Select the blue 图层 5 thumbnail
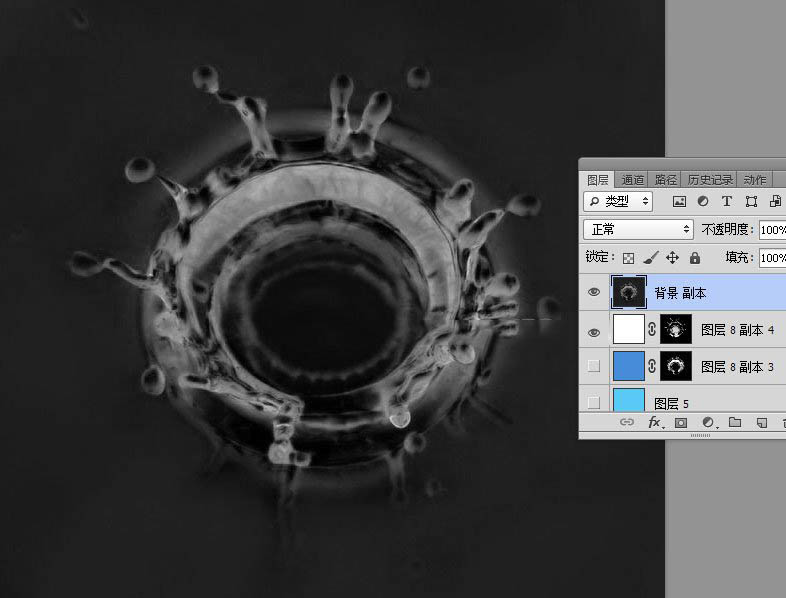 coord(628,400)
